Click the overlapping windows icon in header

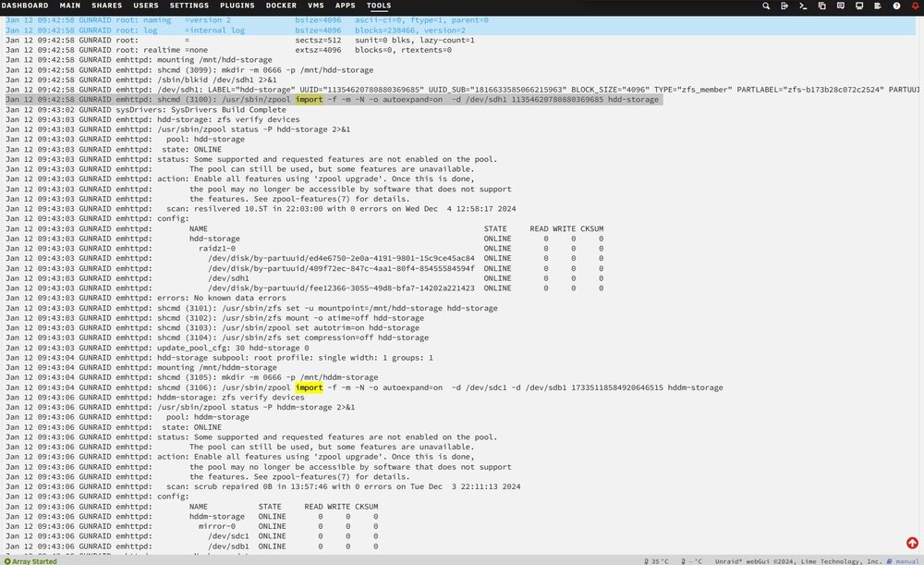click(821, 6)
